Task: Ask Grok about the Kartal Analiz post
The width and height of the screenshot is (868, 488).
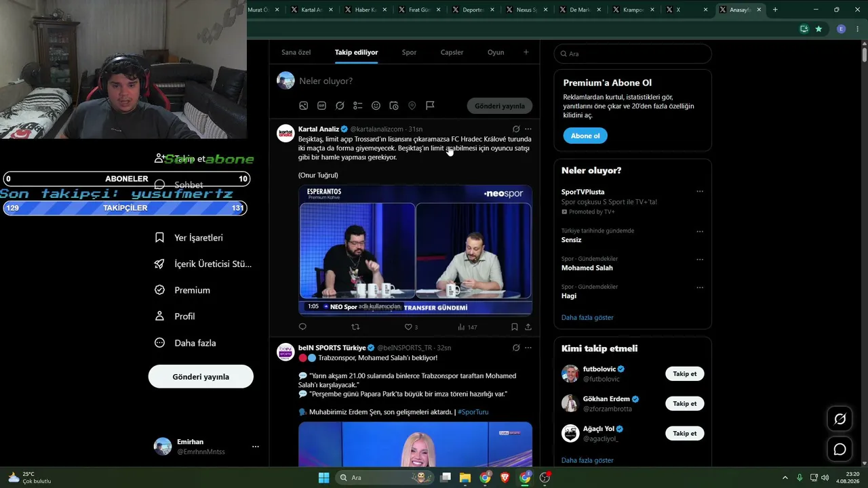Action: click(516, 129)
